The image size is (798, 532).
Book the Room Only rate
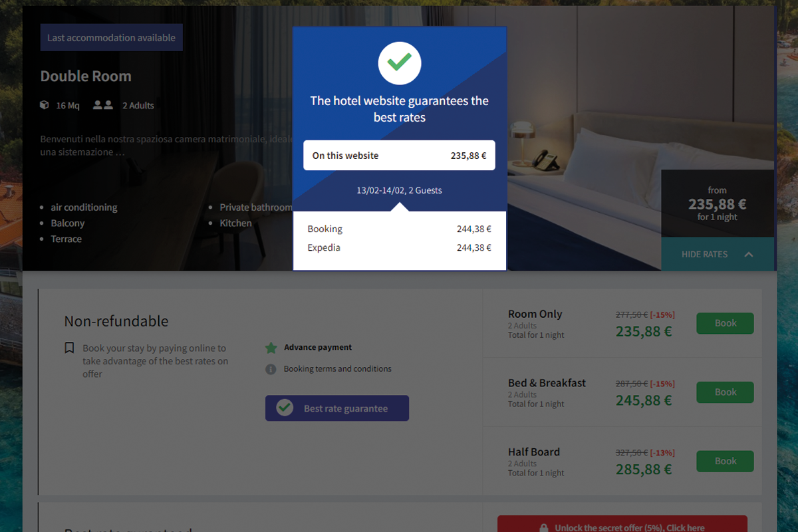(725, 323)
